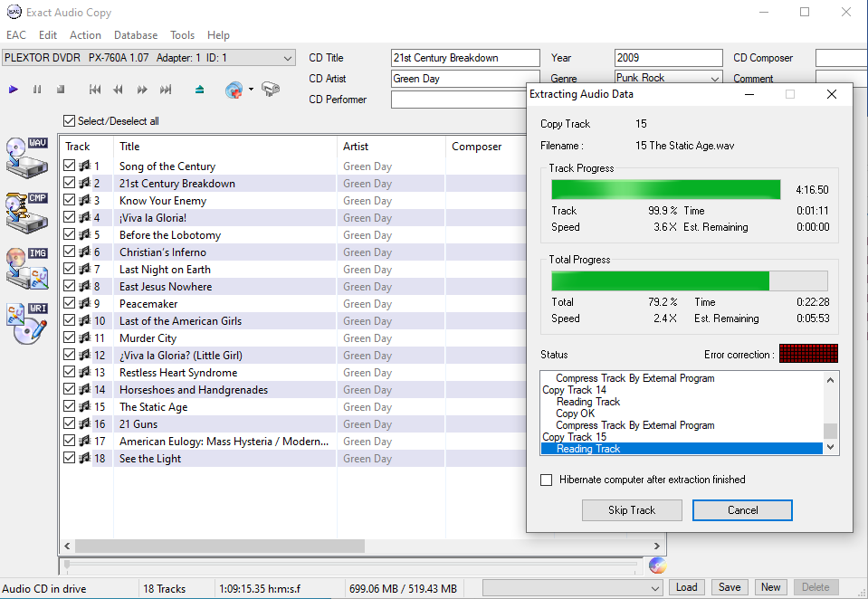
Task: Uncheck track 3 Know Your Enemy
Action: click(x=69, y=200)
